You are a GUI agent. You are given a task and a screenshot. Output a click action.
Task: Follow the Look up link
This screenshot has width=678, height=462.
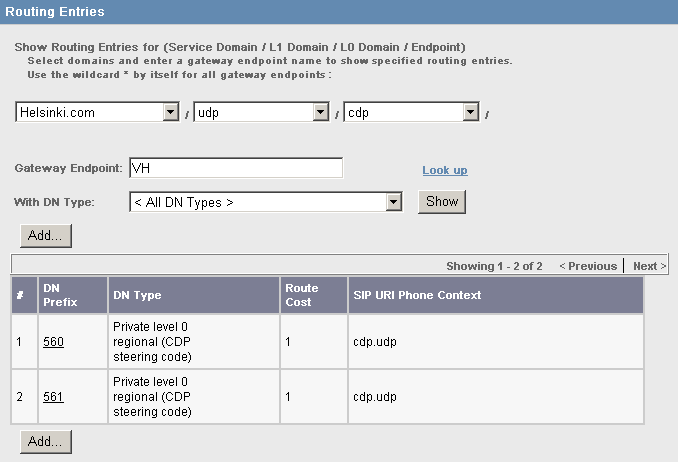click(x=445, y=170)
